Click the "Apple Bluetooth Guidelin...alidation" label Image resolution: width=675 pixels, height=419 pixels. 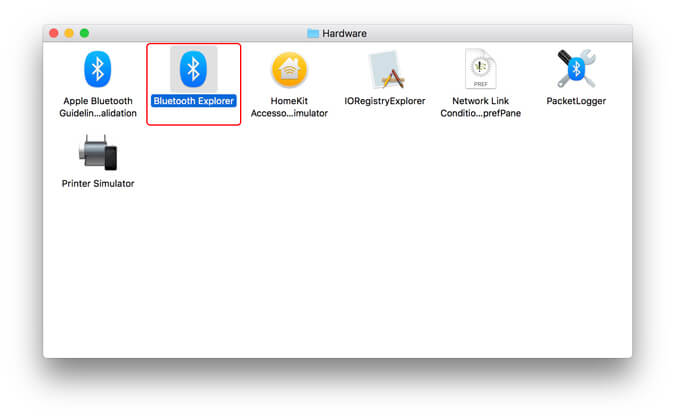tap(98, 107)
